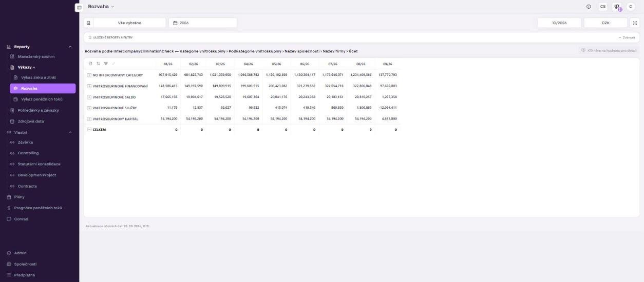Open Statutární konsolidace link
The height and width of the screenshot is (282, 644).
click(x=40, y=164)
